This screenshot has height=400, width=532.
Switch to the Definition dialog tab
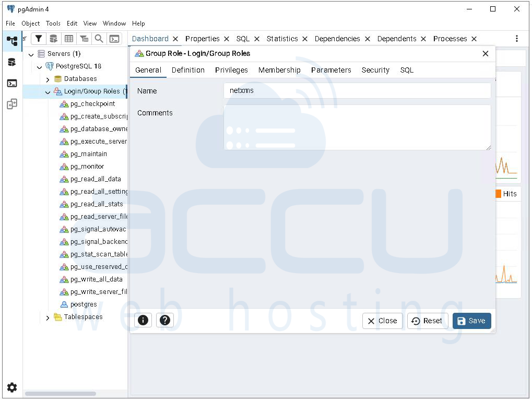pyautogui.click(x=188, y=70)
